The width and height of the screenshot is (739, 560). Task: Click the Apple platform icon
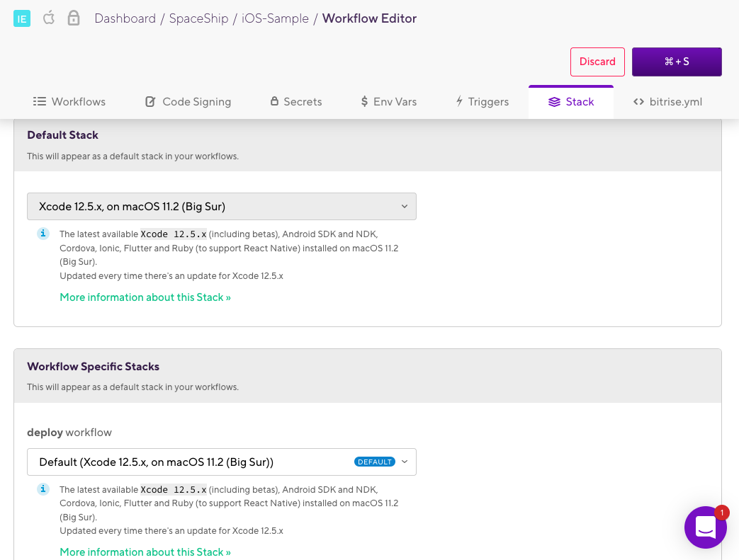[x=49, y=18]
